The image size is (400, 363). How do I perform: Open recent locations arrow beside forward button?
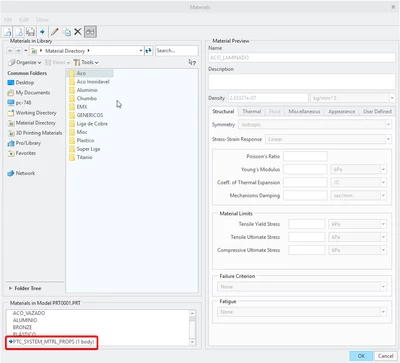26,51
